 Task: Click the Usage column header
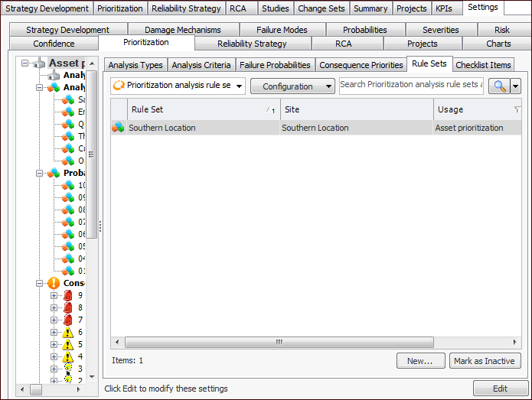pos(478,109)
